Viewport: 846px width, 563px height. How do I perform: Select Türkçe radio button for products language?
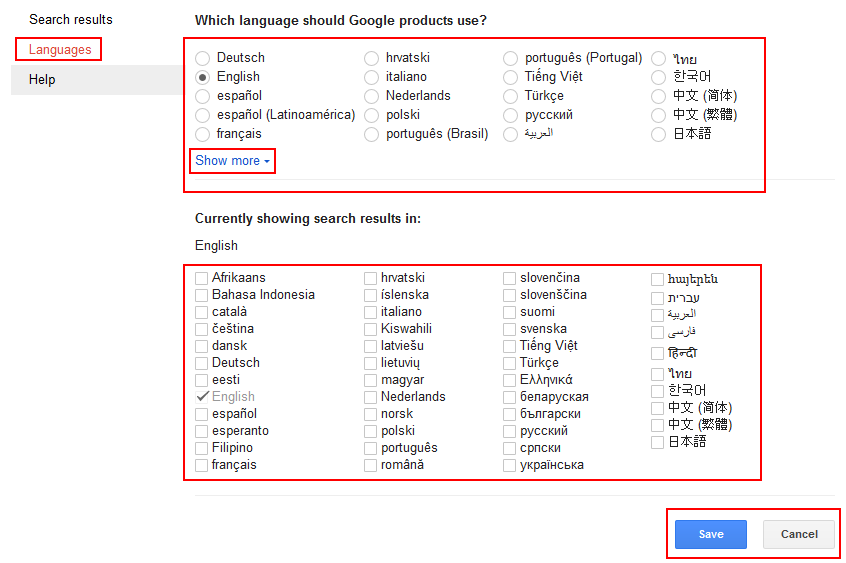click(510, 97)
